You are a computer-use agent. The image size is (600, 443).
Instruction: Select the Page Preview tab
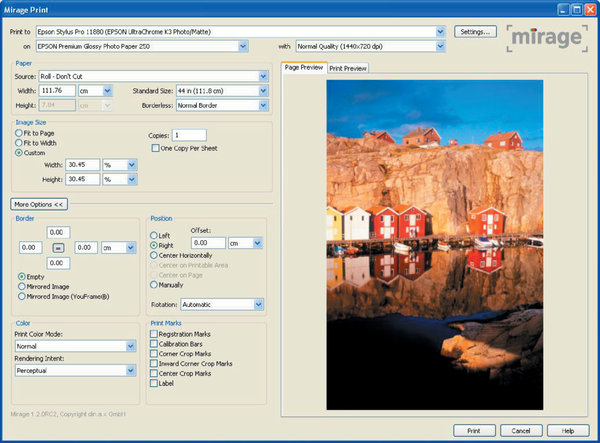pos(303,68)
